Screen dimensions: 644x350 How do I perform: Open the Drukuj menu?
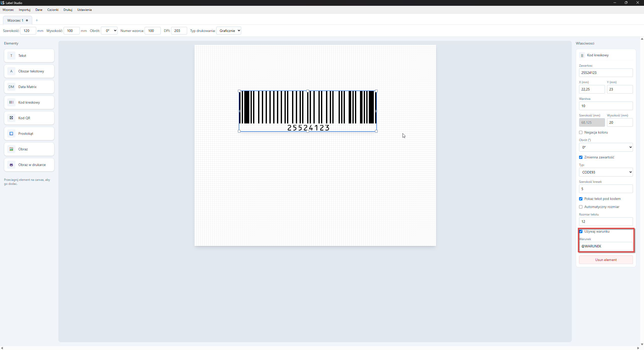(68, 10)
